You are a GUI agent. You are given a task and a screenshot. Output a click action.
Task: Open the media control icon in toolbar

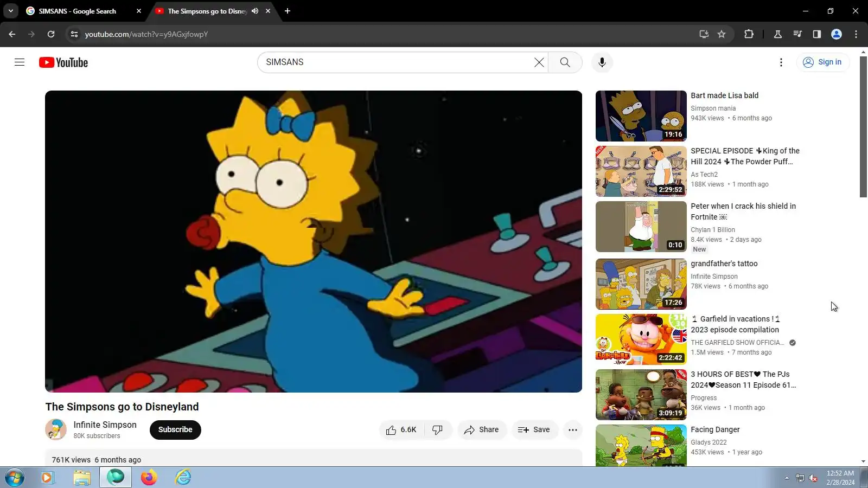797,34
